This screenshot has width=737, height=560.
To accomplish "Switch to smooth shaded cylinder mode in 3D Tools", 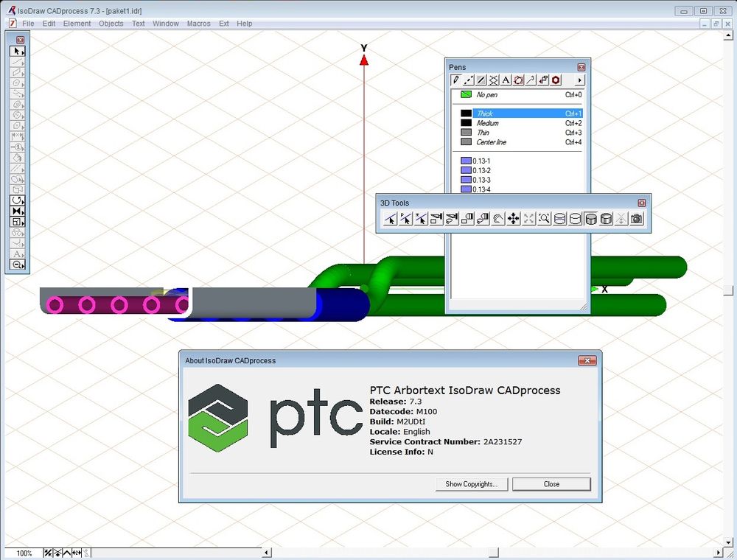I will tap(607, 218).
